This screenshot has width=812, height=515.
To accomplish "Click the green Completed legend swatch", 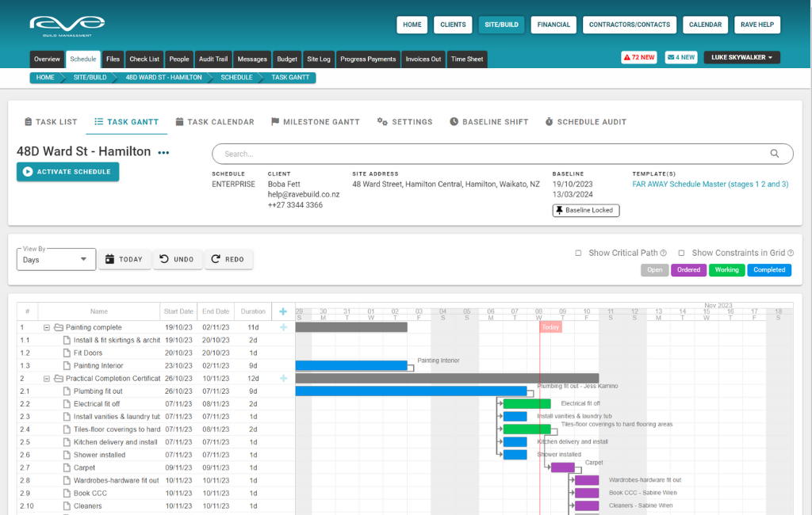I will [x=768, y=269].
